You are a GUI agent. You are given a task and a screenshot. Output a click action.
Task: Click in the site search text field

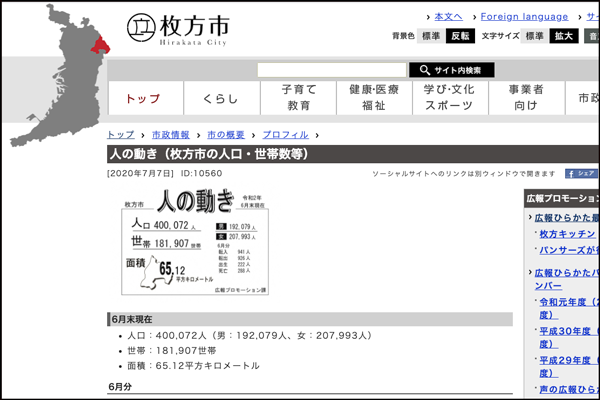coord(331,70)
